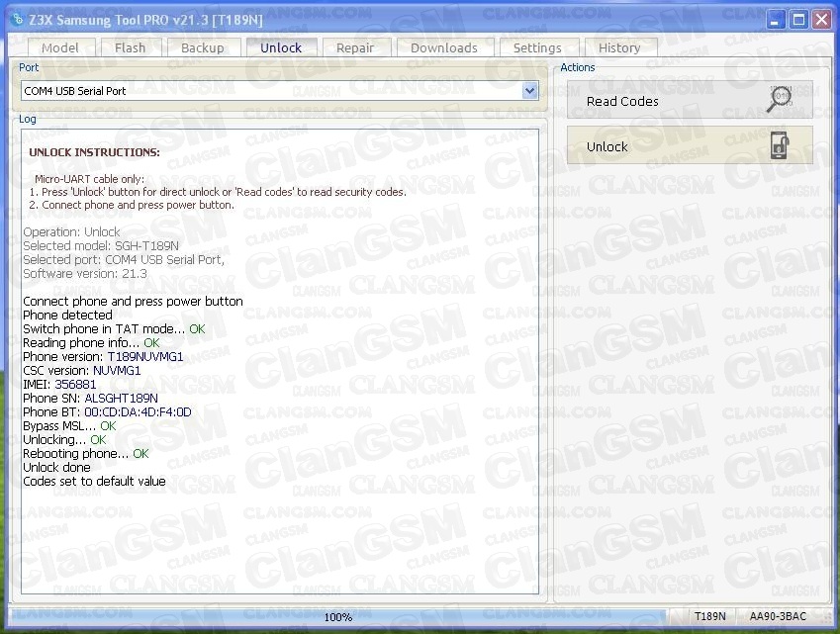Close the Z3X Samsung Tool window
This screenshot has height=634, width=840.
click(x=822, y=20)
